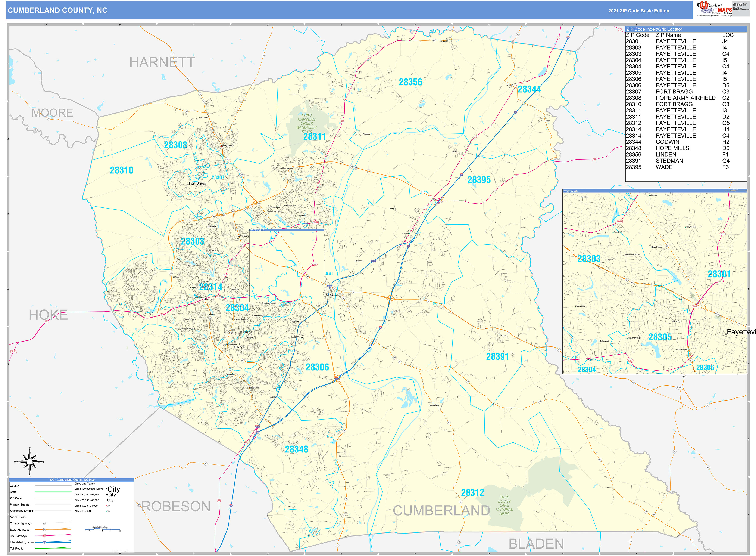Toggle the ZIP Code line layer in legend
Image resolution: width=756 pixels, height=556 pixels.
coord(53,498)
